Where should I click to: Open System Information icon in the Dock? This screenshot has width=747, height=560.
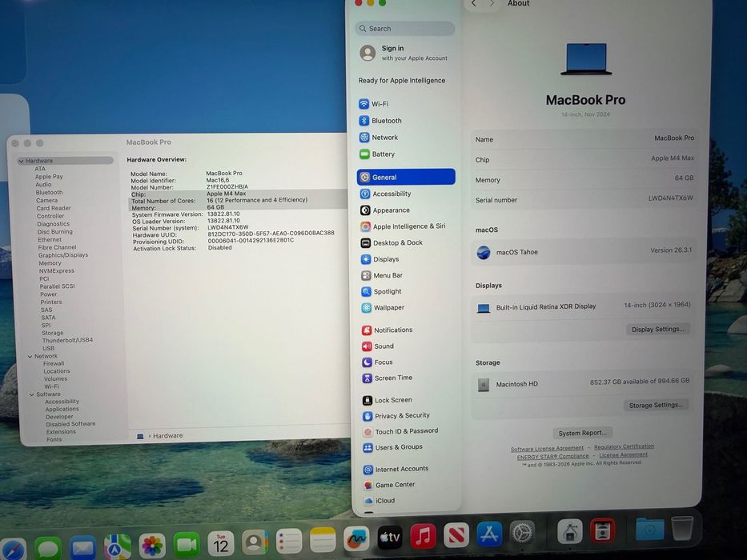(570, 531)
